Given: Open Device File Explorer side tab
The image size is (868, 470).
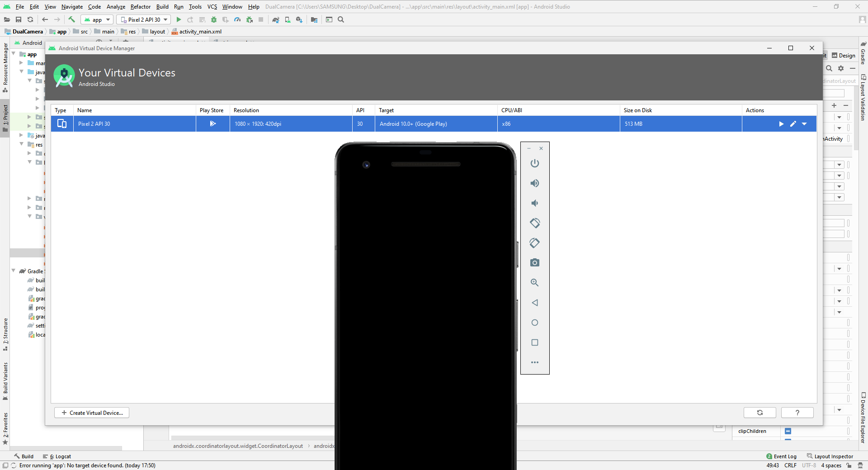Looking at the screenshot, I should tap(863, 418).
